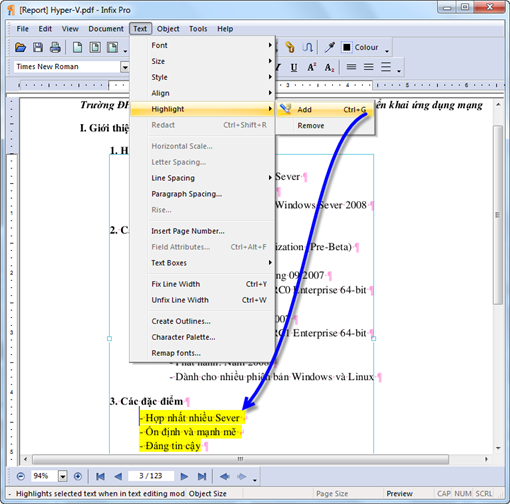This screenshot has height=504, width=510.
Task: Click the page number field 3 / 123
Action: (151, 476)
